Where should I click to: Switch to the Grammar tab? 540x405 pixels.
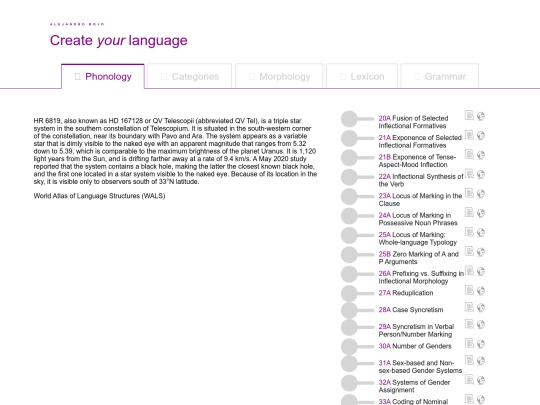click(x=439, y=76)
